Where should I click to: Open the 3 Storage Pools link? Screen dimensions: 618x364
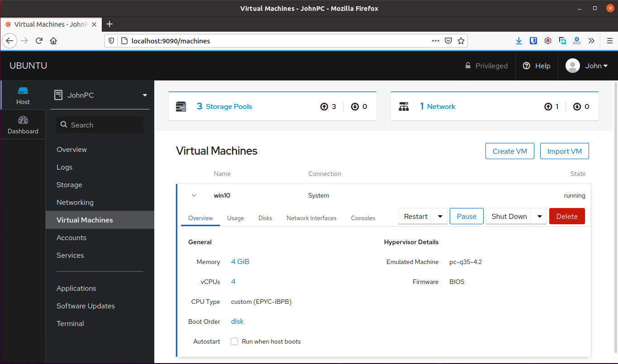(x=224, y=106)
